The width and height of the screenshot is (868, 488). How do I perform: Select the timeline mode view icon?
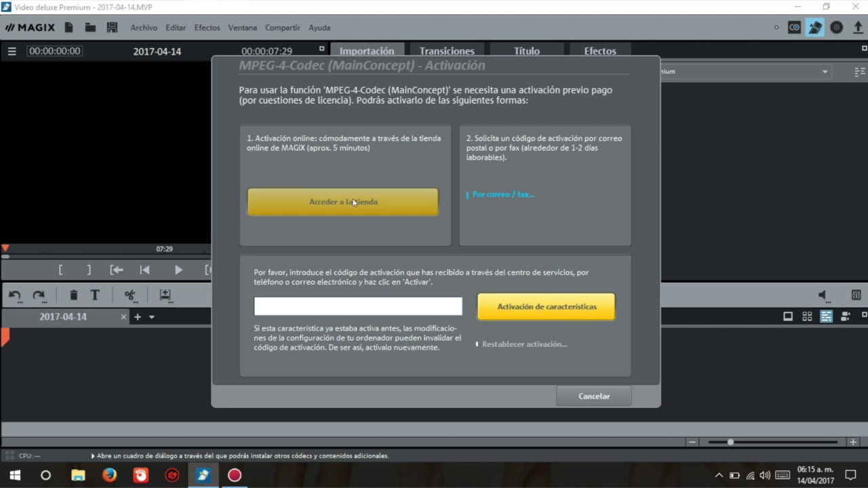point(826,317)
